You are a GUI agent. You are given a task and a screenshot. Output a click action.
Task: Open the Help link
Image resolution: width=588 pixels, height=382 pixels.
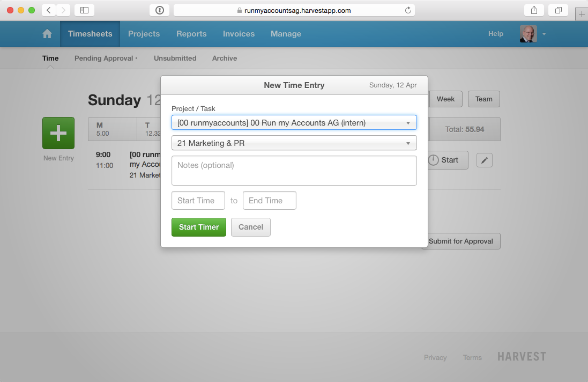[496, 34]
